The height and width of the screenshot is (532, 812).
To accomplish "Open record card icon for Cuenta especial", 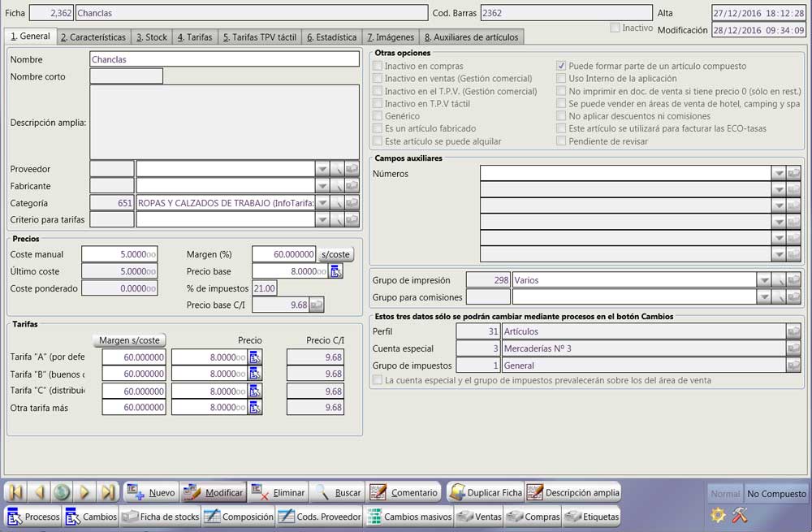I will 793,348.
